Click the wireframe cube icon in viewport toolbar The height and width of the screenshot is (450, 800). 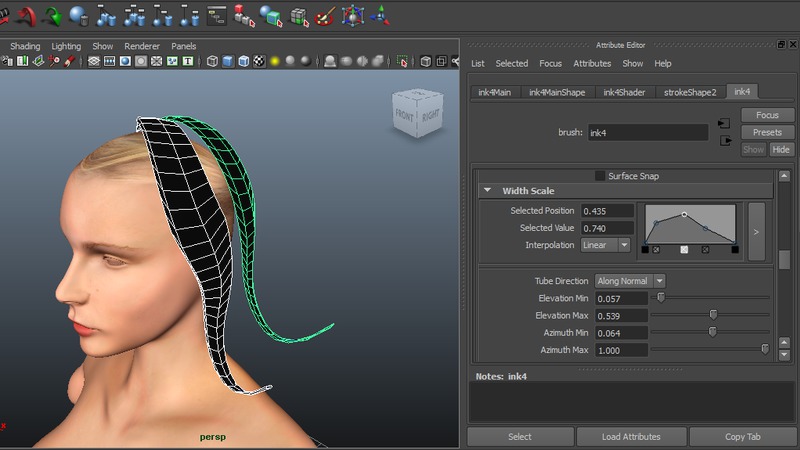click(212, 62)
